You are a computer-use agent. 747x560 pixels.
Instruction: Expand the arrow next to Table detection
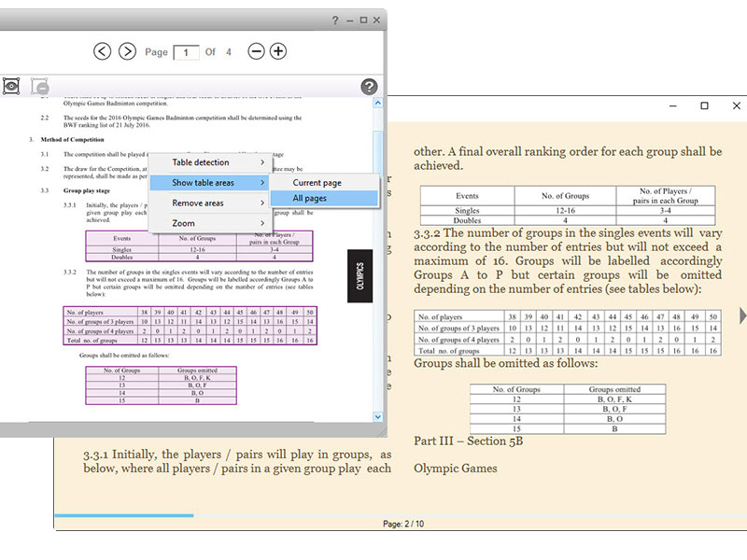pos(262,162)
